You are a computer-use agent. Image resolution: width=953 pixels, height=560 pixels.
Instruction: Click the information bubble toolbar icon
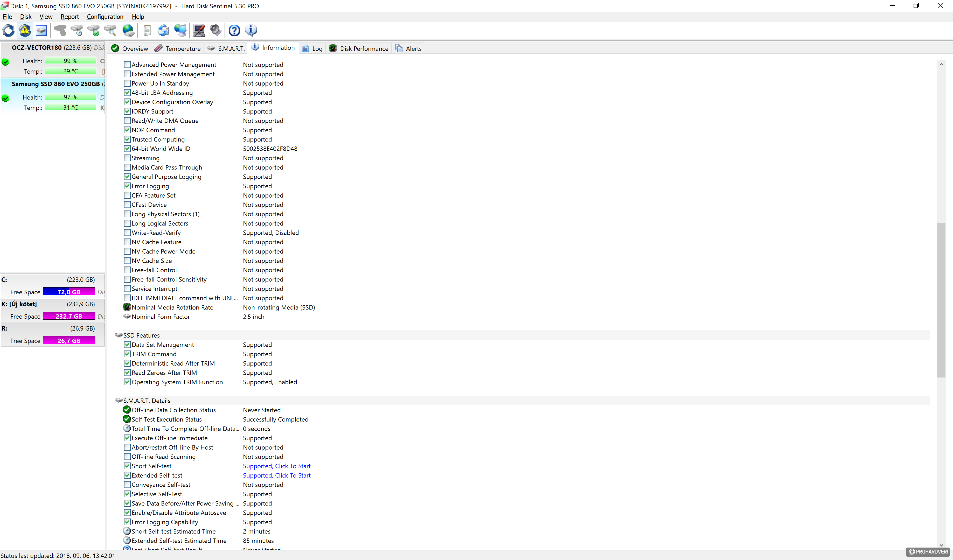(251, 30)
